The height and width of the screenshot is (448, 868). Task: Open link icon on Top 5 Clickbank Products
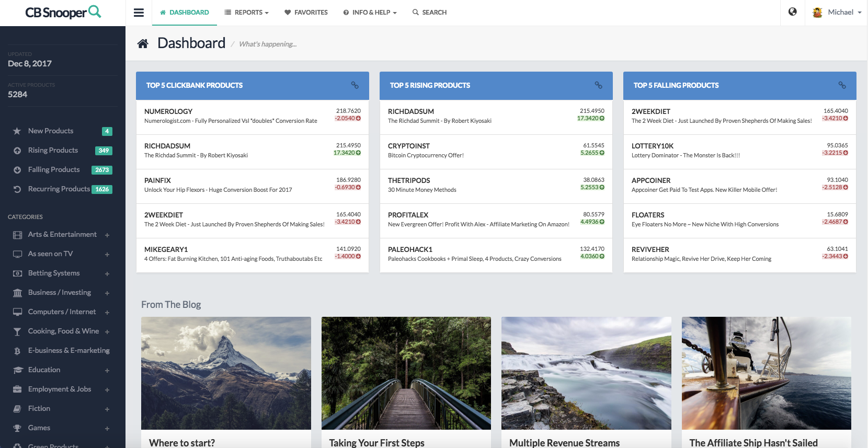click(355, 85)
